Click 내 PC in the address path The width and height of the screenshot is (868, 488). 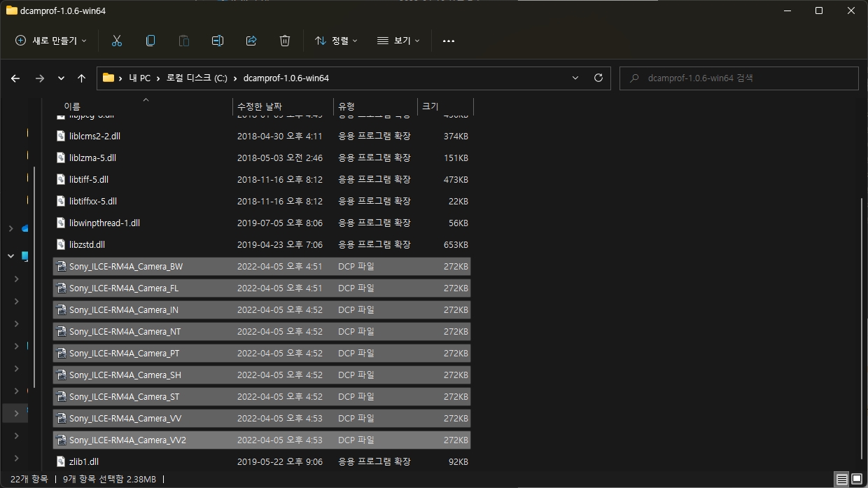coord(140,78)
